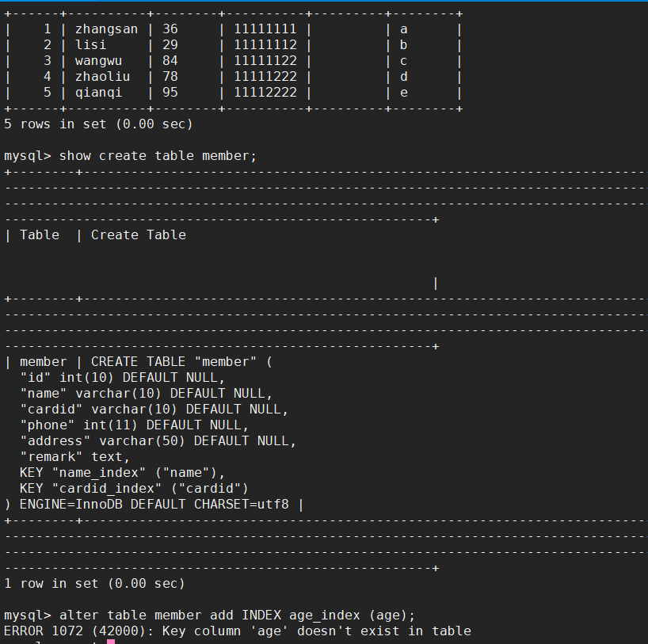This screenshot has width=648, height=644.
Task: Click the number 11111112 in the table
Action: pyautogui.click(x=265, y=44)
